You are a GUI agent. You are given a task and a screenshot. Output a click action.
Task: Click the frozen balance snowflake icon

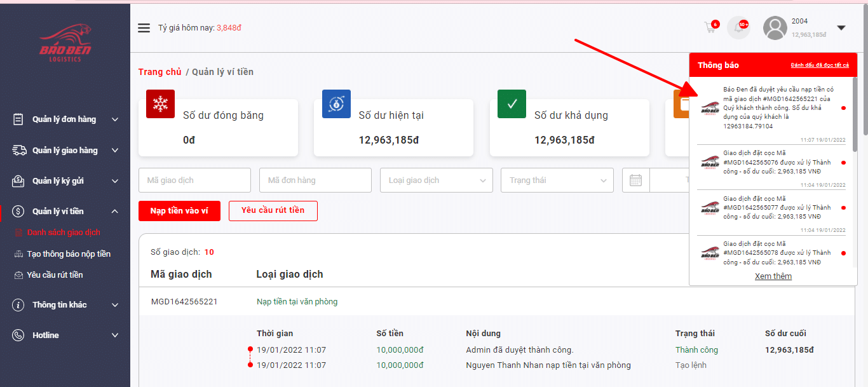[160, 104]
